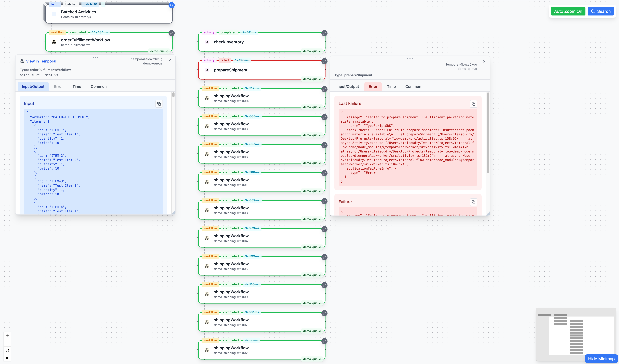619x364 pixels.
Task: Copy the Last Failure JSON
Action: [x=473, y=104]
